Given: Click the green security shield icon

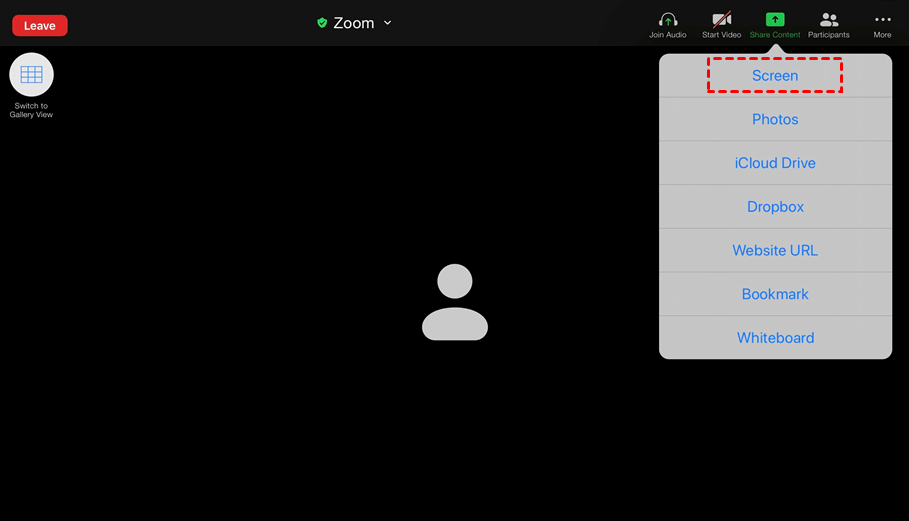Looking at the screenshot, I should pos(322,23).
